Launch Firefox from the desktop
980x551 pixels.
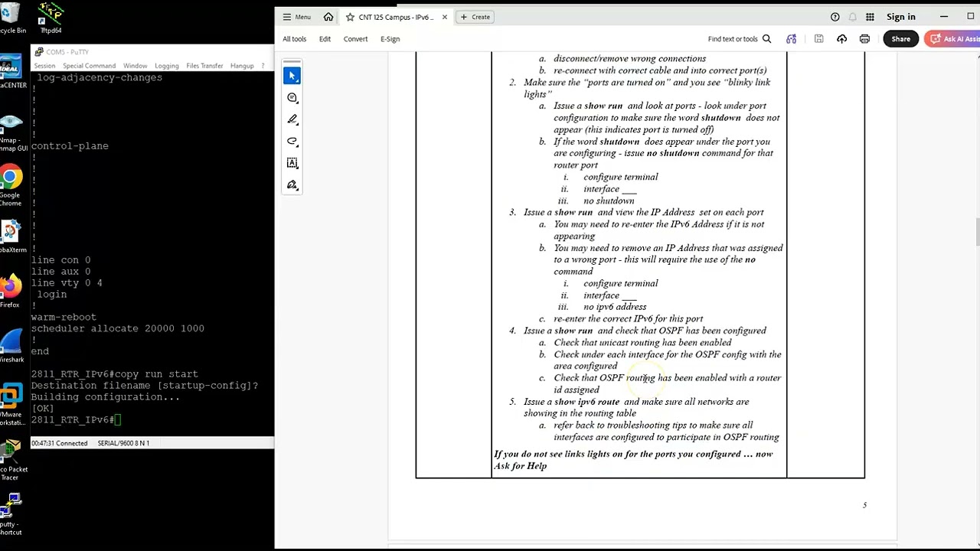tap(11, 292)
